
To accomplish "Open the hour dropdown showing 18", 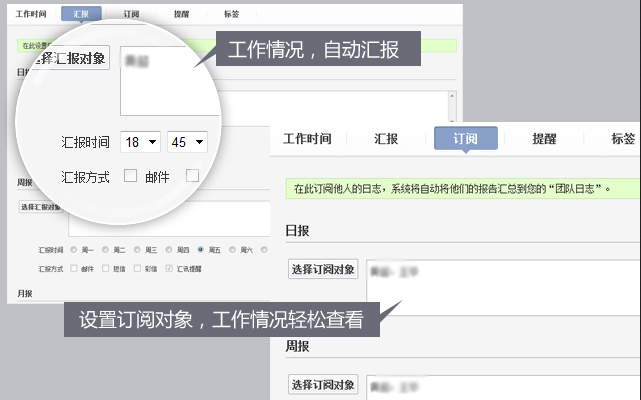I will tap(139, 142).
